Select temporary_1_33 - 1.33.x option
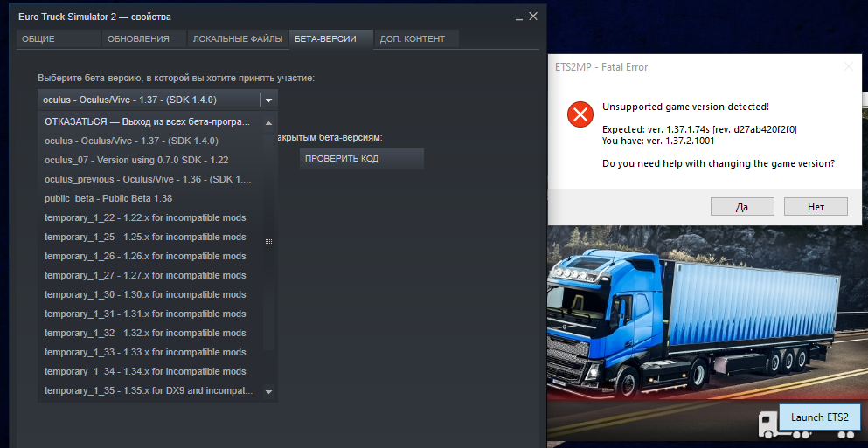The image size is (868, 448). (150, 352)
